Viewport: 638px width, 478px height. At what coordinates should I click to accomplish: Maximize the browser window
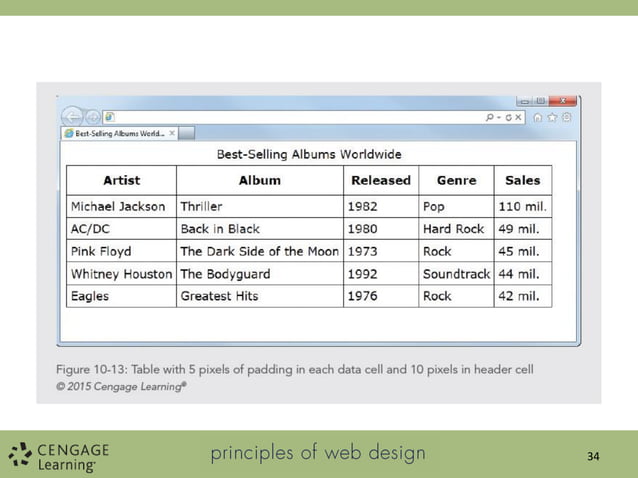click(541, 101)
